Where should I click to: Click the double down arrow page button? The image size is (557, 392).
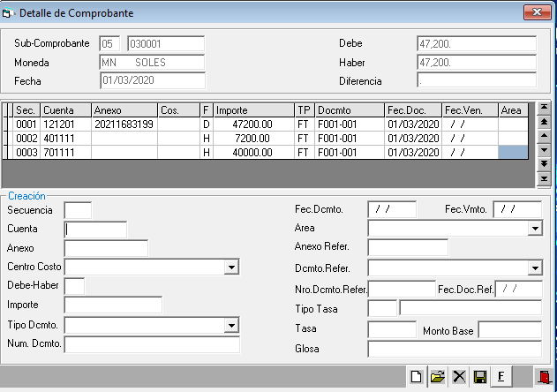(x=544, y=165)
